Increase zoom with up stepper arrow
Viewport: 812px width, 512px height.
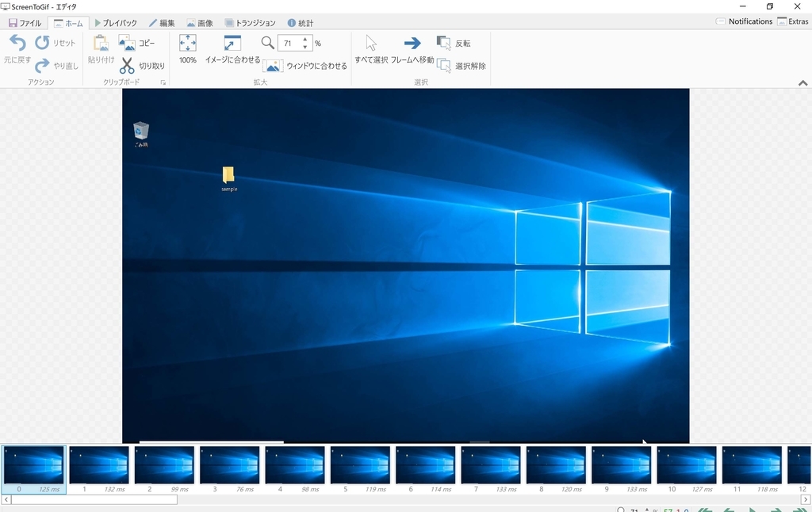(x=305, y=39)
